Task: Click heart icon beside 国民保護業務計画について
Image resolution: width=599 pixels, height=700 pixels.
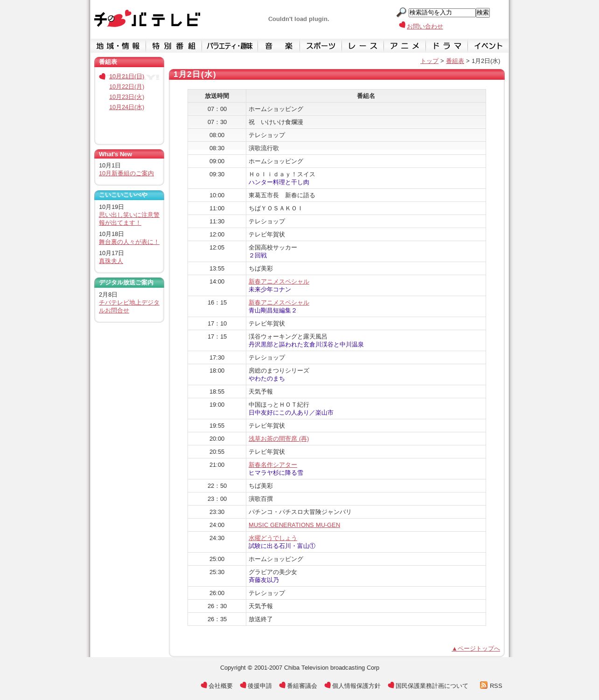Action: [x=391, y=685]
